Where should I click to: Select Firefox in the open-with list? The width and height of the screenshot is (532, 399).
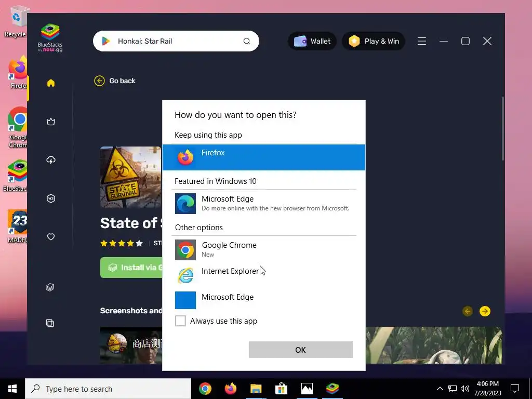click(x=264, y=157)
